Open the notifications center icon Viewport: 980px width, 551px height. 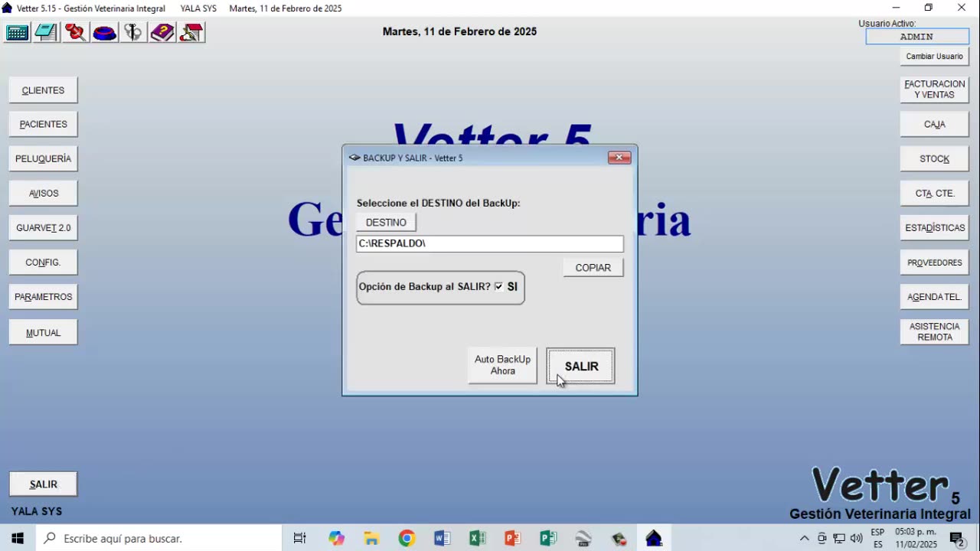click(957, 539)
